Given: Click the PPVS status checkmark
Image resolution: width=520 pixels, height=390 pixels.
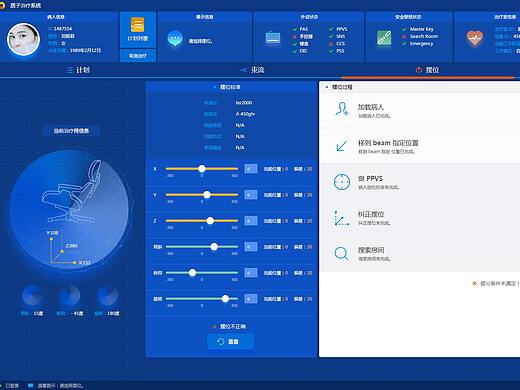Looking at the screenshot, I should coord(331,29).
